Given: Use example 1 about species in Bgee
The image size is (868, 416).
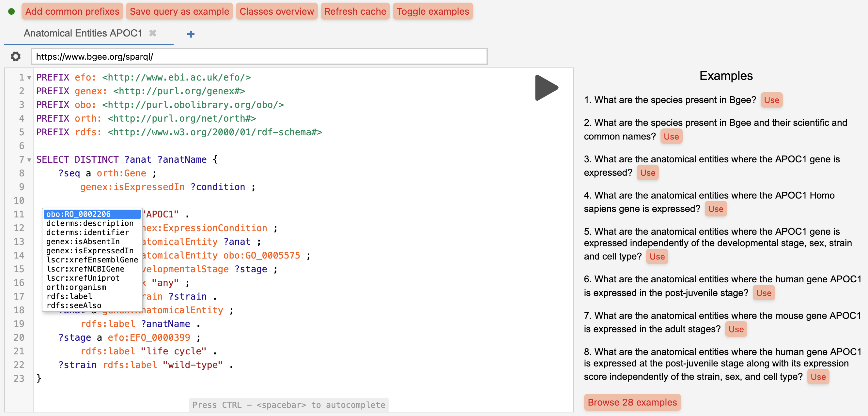Looking at the screenshot, I should [x=771, y=100].
